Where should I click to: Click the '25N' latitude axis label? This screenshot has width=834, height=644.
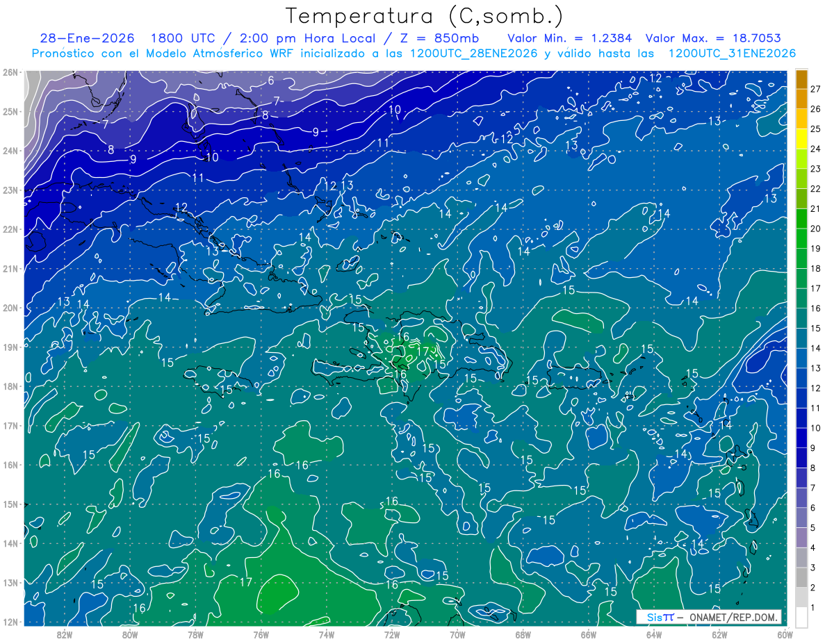pos(10,111)
